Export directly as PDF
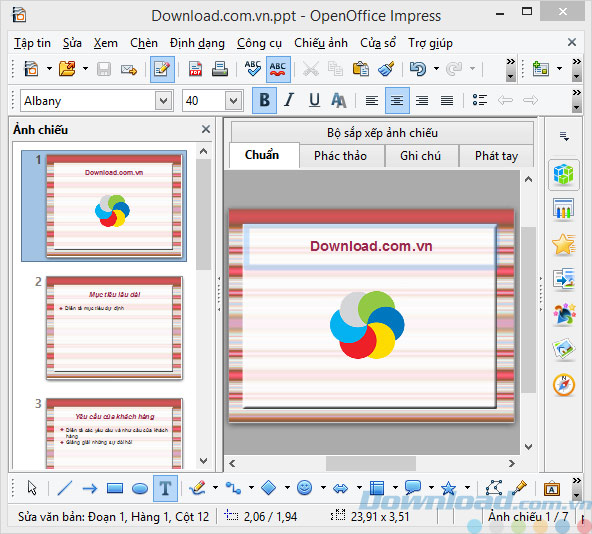This screenshot has width=592, height=534. (x=196, y=69)
